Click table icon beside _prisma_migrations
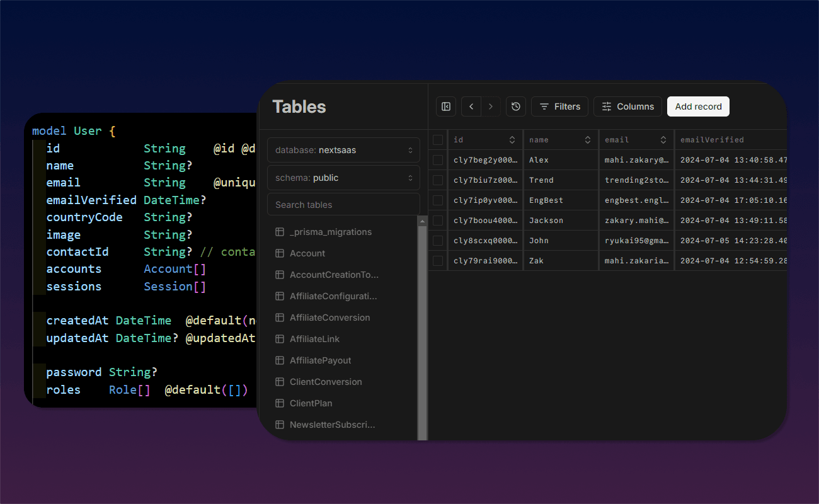 click(x=280, y=232)
